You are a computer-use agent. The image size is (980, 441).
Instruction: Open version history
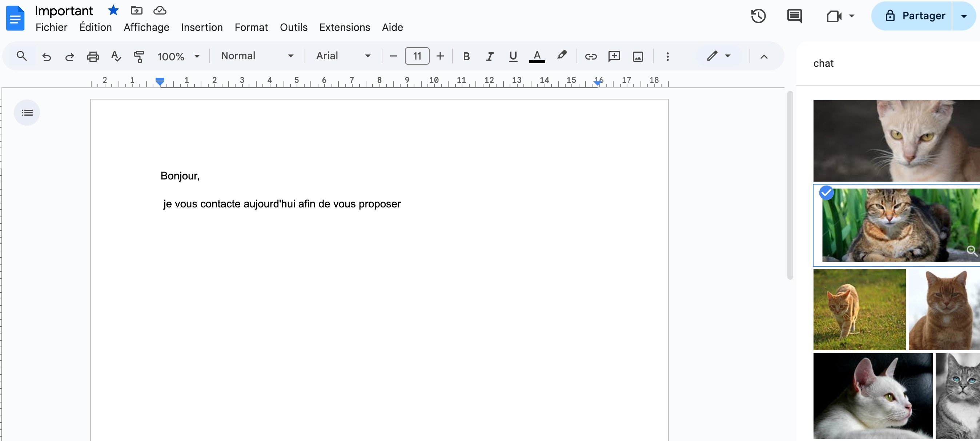pos(759,16)
